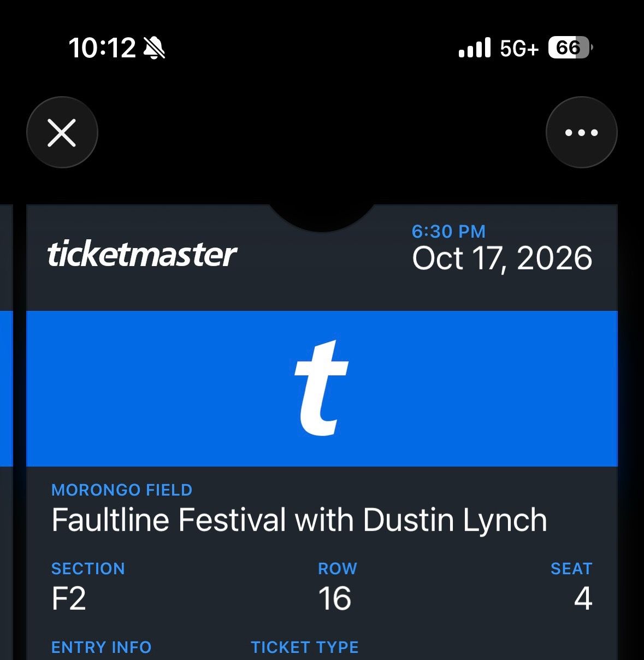
Task: Tap the cellular signal bars icon
Action: (x=475, y=48)
